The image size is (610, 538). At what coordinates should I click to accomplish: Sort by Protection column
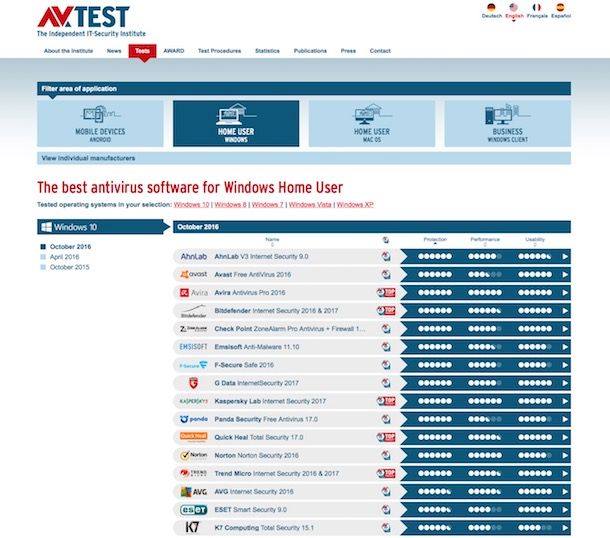(x=435, y=241)
